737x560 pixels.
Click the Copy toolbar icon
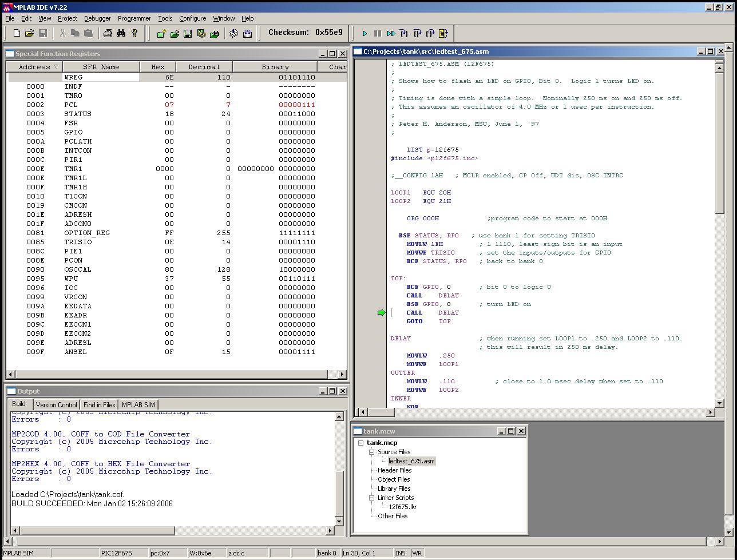[x=75, y=33]
